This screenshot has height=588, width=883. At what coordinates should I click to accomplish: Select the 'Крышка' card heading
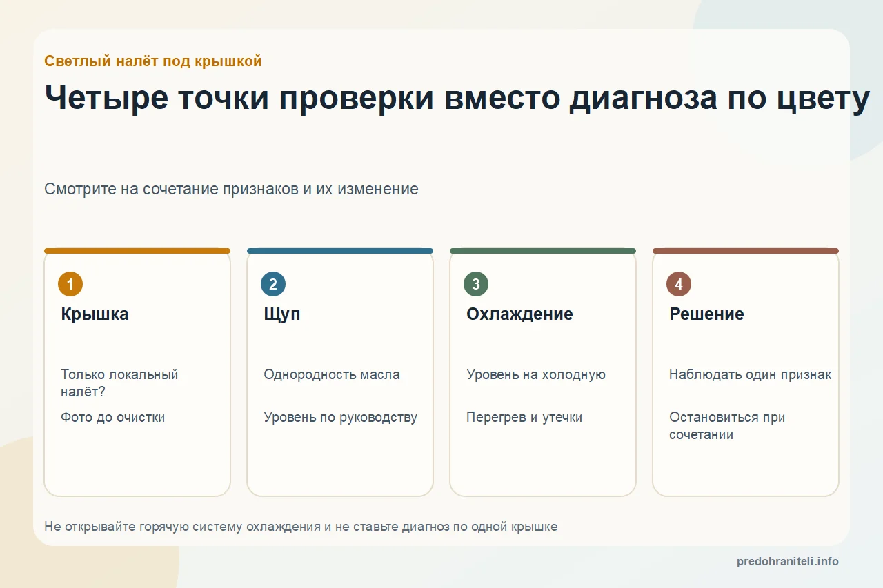pyautogui.click(x=95, y=314)
